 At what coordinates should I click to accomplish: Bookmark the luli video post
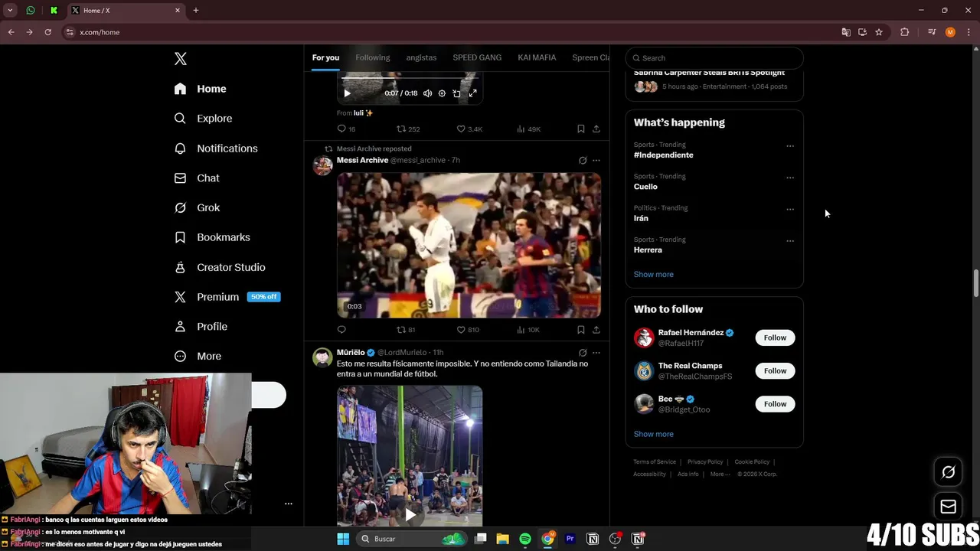click(x=580, y=129)
